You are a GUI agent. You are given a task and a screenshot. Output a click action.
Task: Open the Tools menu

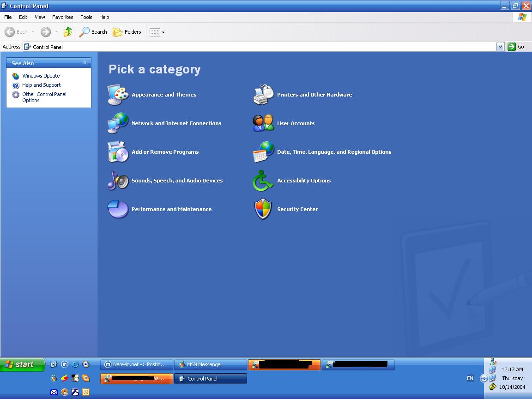[x=86, y=17]
